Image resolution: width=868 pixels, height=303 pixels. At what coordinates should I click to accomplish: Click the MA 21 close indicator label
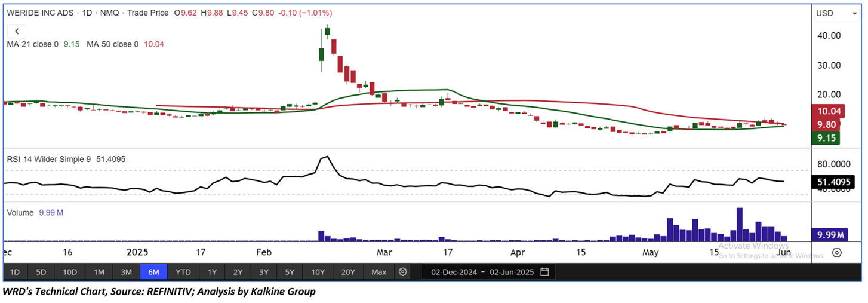click(x=32, y=44)
